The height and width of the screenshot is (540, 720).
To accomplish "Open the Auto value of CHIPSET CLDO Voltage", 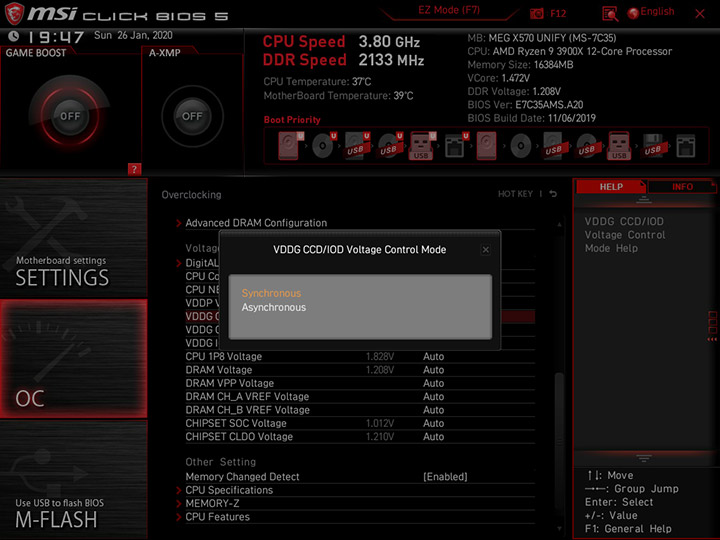I will (433, 436).
